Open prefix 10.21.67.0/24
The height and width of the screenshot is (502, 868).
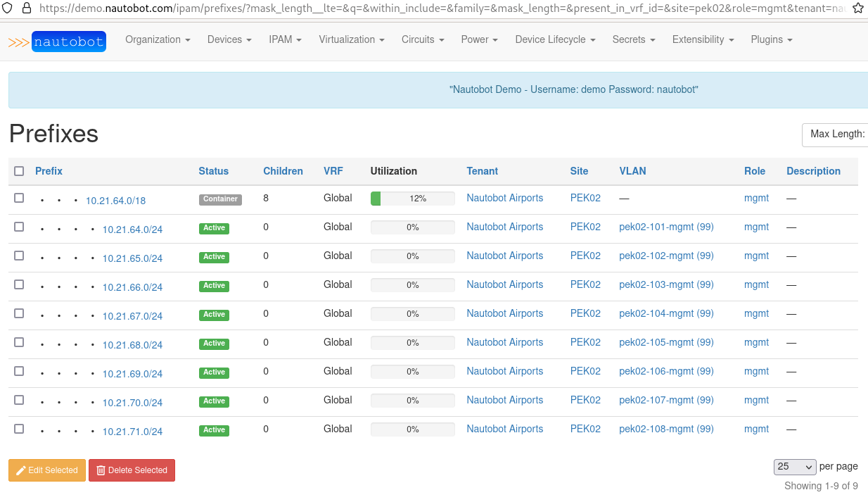coord(132,316)
